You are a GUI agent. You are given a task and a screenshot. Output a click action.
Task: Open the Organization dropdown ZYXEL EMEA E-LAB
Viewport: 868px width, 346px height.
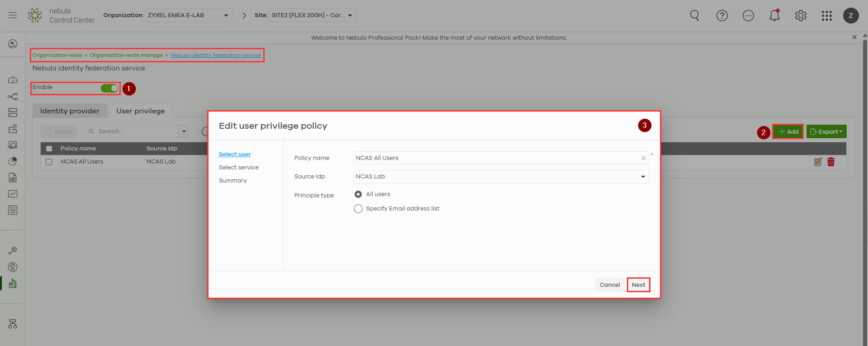[x=189, y=15]
